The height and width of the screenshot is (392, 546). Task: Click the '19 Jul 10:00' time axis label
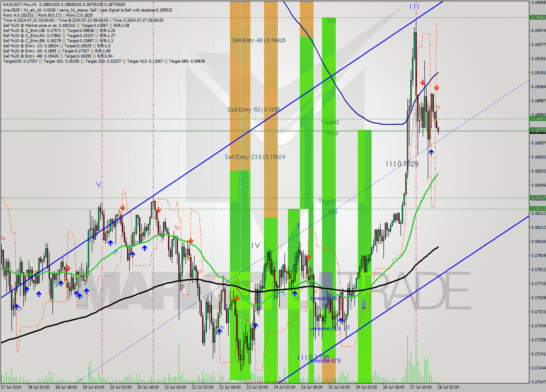pos(93,387)
